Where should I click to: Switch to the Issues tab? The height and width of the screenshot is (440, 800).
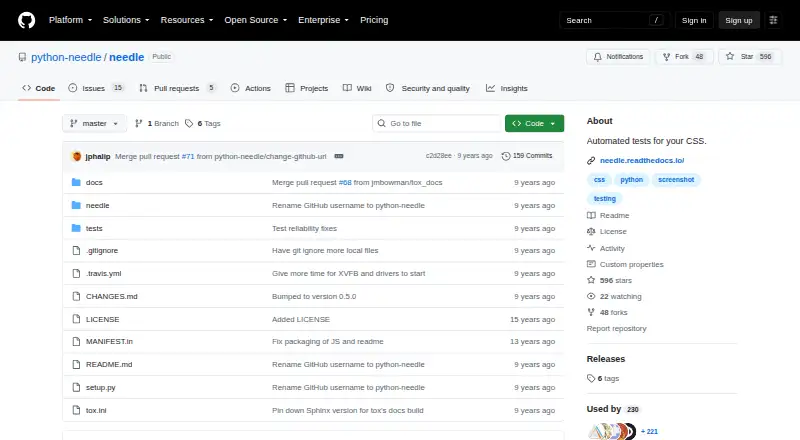tap(96, 88)
